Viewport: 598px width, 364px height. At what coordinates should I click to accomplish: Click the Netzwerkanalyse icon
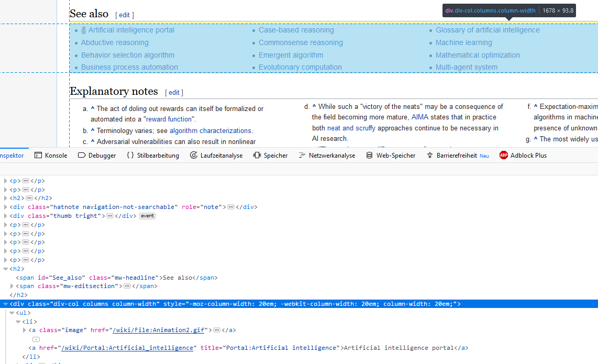[302, 156]
